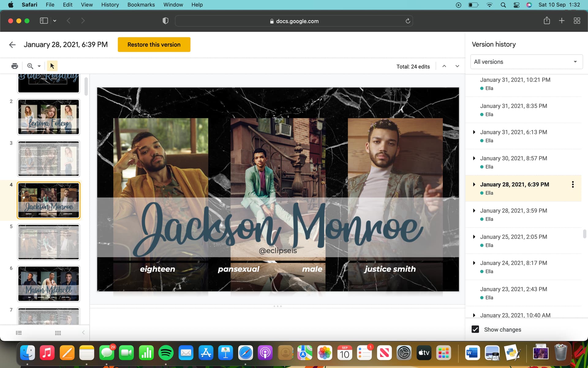Click the Total: 24 edits label

[413, 67]
